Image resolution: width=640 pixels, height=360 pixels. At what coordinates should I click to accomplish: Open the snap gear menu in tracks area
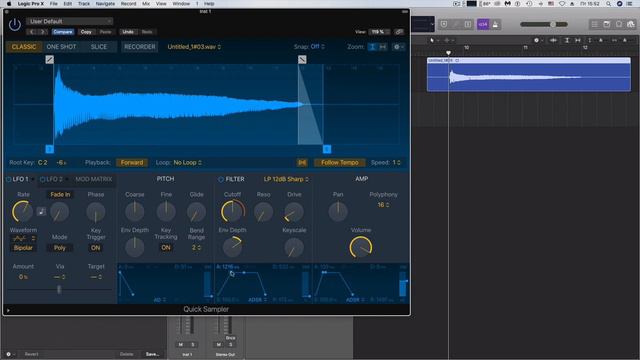click(x=538, y=40)
